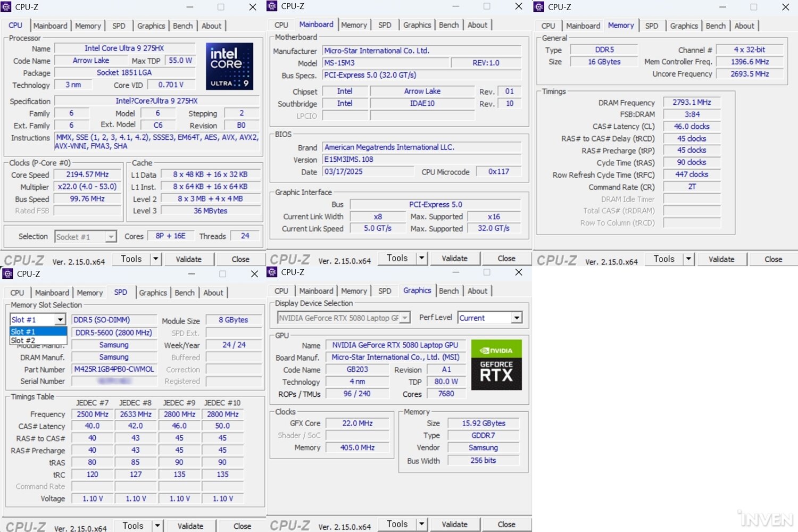
Task: Click the CPU-Z title icon of the SPD window
Action: coord(8,273)
